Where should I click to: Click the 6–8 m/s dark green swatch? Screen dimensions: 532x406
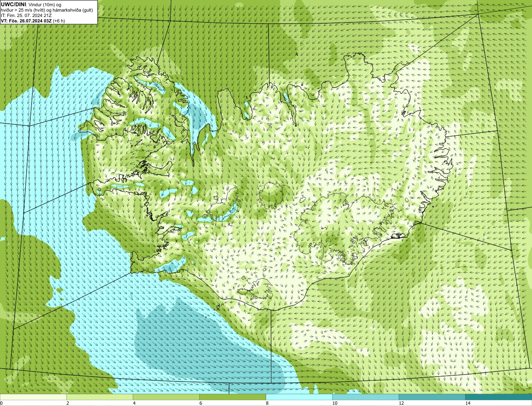point(233,397)
